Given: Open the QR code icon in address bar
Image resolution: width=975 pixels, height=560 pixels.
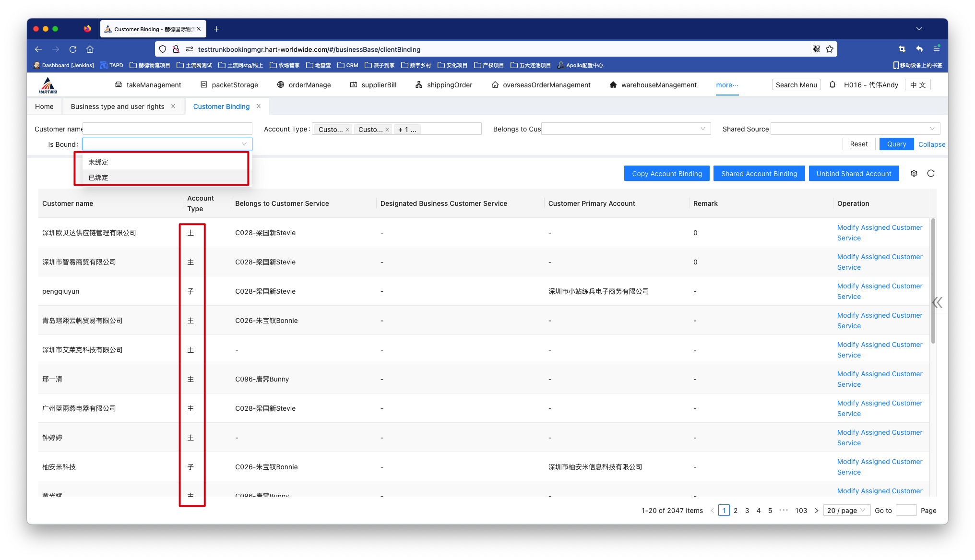Looking at the screenshot, I should pyautogui.click(x=816, y=49).
